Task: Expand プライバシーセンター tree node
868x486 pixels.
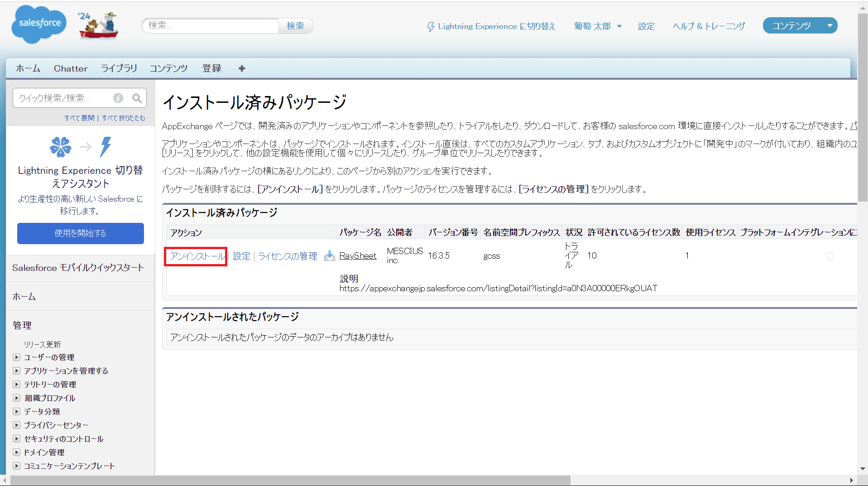Action: click(x=17, y=425)
